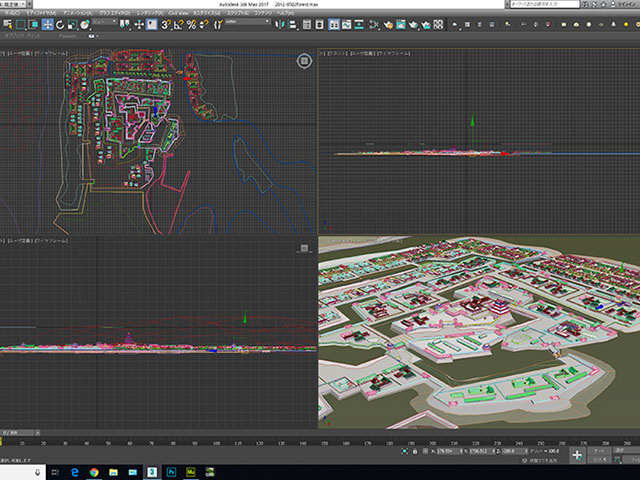Open Photoshop from the Windows taskbar
This screenshot has height=480, width=640.
173,471
